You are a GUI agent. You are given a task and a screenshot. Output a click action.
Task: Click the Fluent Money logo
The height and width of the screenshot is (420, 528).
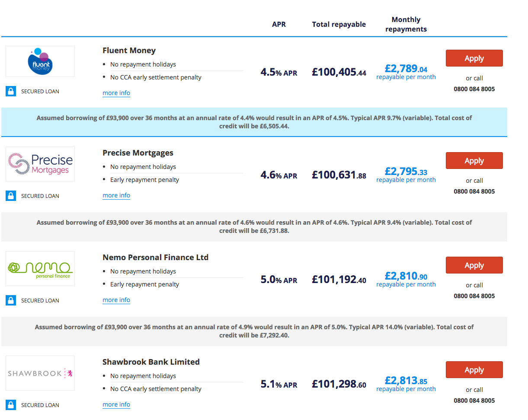pos(40,61)
